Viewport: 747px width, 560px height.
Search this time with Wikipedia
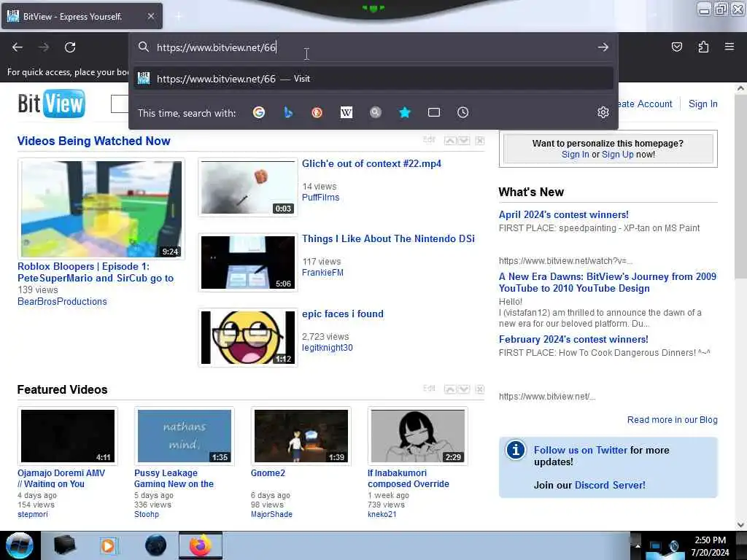point(347,112)
